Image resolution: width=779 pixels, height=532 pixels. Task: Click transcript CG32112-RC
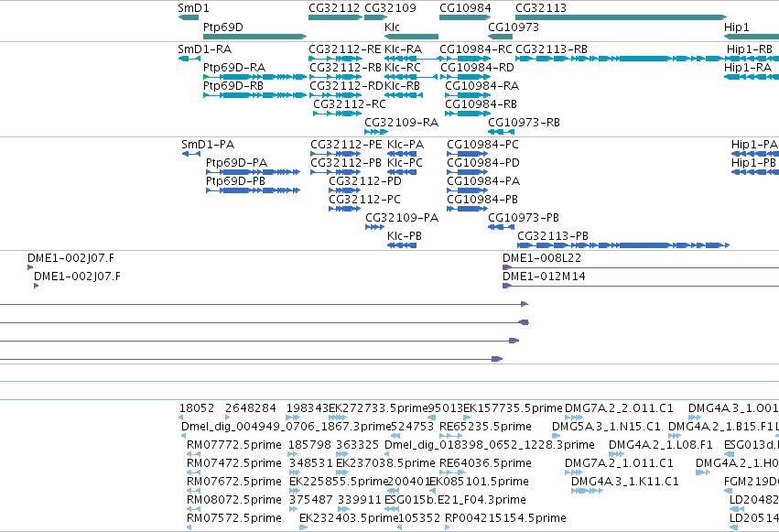350,104
